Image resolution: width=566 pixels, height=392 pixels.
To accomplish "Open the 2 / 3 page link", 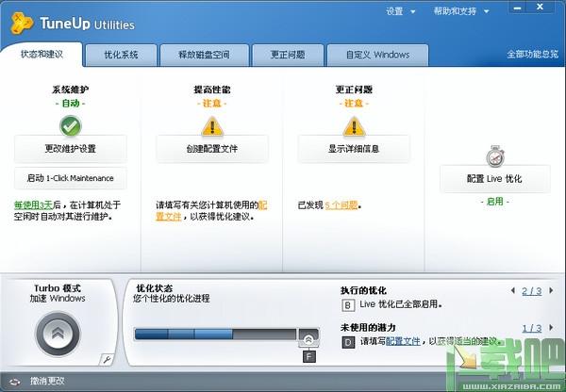I will [532, 291].
